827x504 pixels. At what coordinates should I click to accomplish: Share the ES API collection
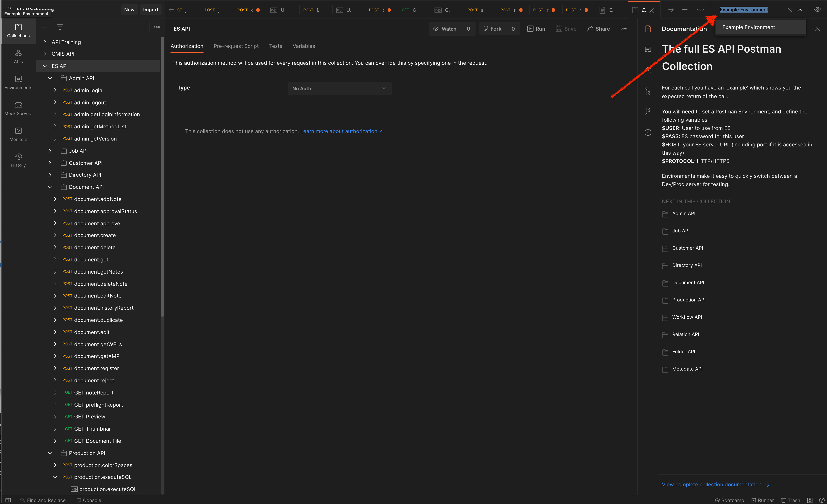click(598, 29)
